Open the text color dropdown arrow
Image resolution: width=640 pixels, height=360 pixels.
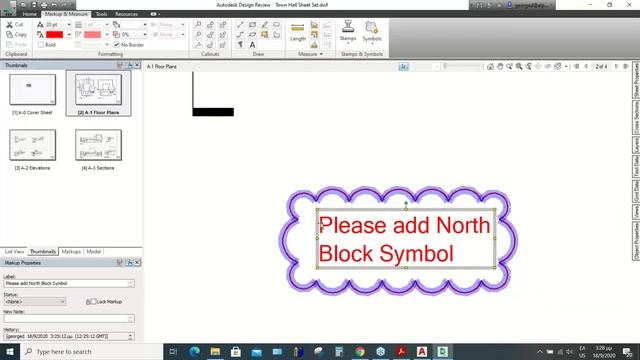(x=69, y=35)
